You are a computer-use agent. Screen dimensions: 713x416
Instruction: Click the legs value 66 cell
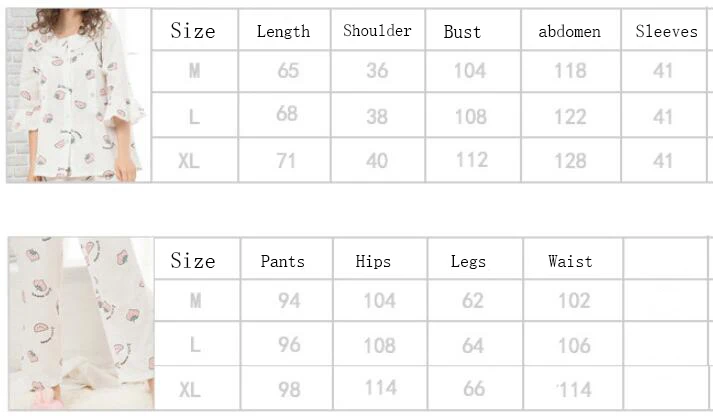(475, 389)
